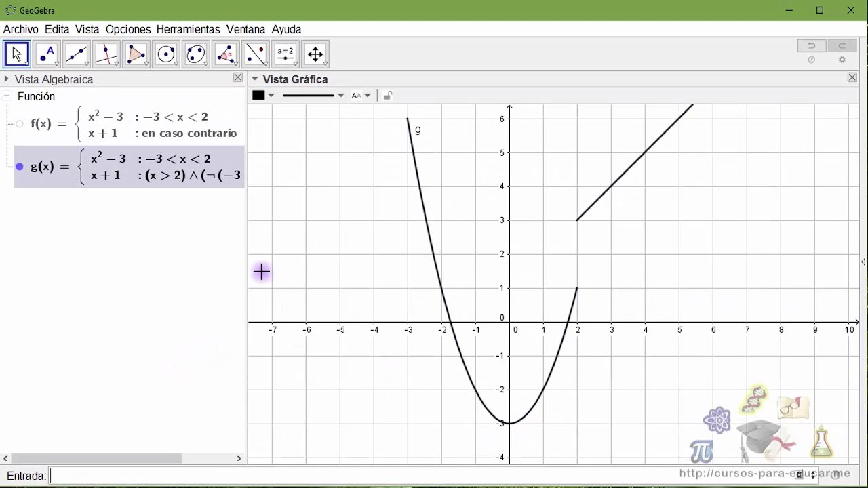Close the Vista Gráfica panel
The width and height of the screenshot is (868, 488).
click(852, 78)
